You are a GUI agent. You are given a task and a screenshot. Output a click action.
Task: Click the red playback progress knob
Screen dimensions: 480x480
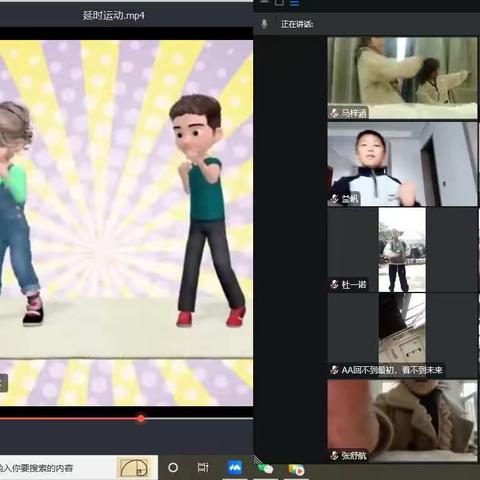pyautogui.click(x=141, y=419)
